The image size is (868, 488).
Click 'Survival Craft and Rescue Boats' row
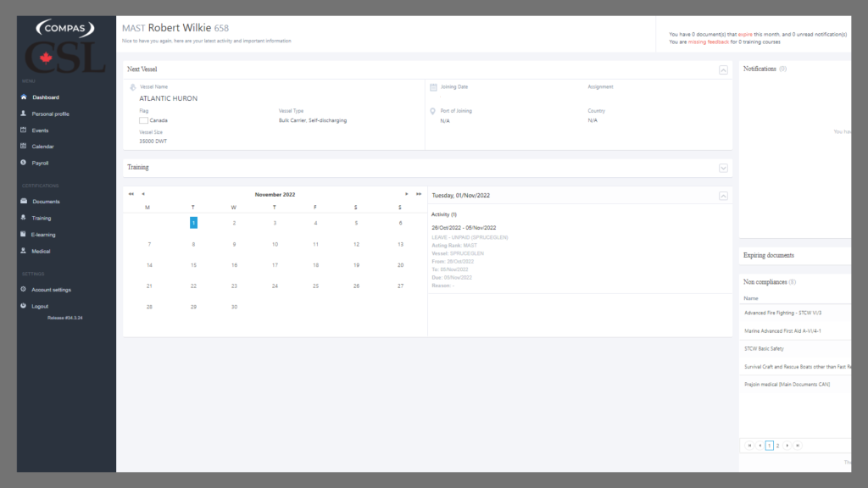click(795, 366)
